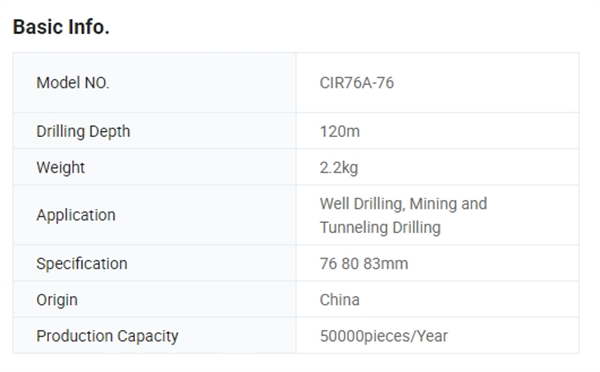
Task: Select the Weight label cell
Action: pyautogui.click(x=155, y=167)
